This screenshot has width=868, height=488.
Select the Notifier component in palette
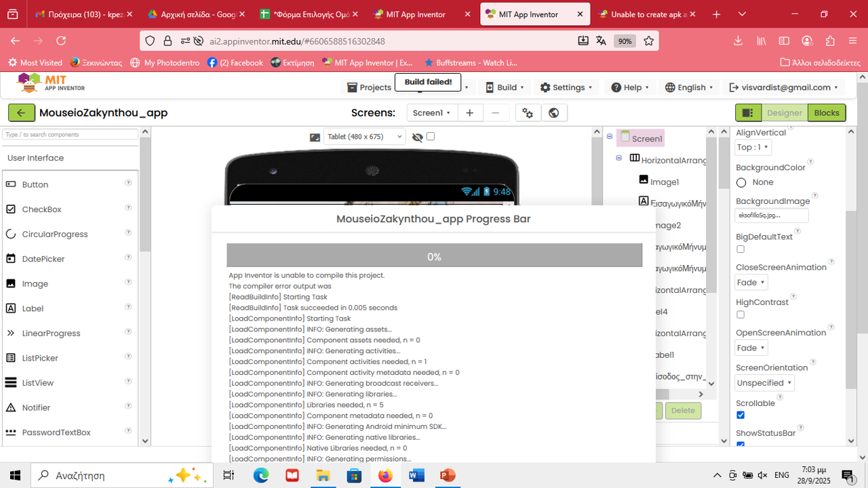pos(36,407)
